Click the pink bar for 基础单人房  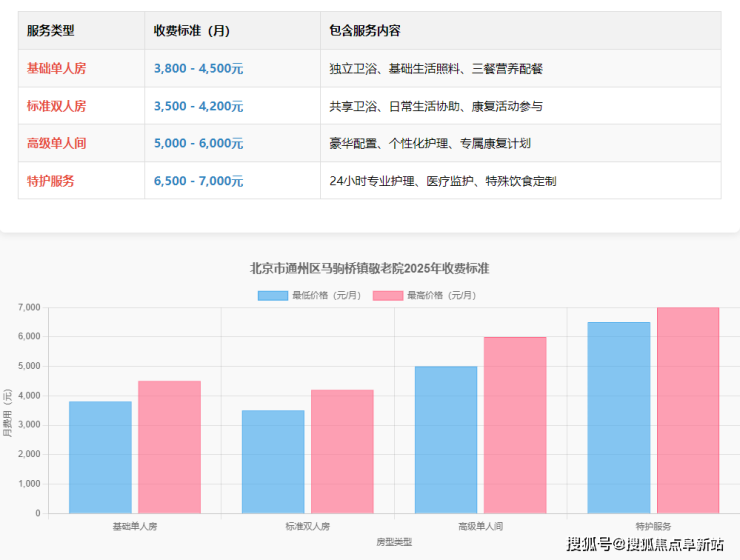169,447
